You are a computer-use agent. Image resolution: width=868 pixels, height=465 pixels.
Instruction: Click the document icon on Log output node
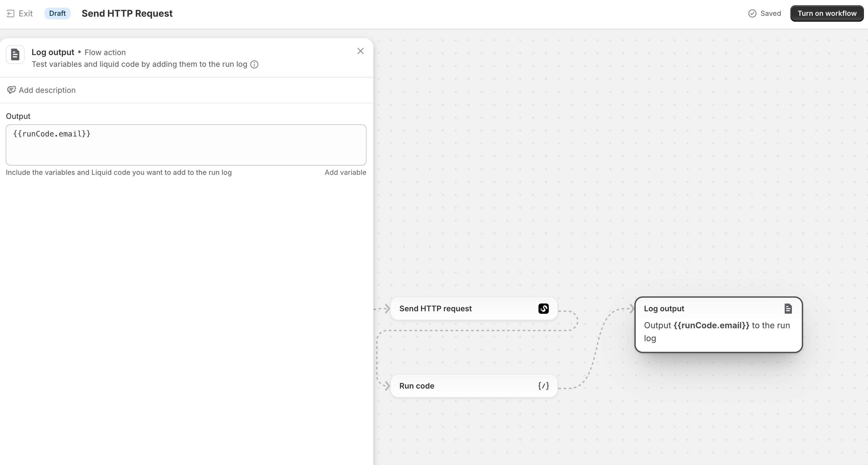coord(788,309)
